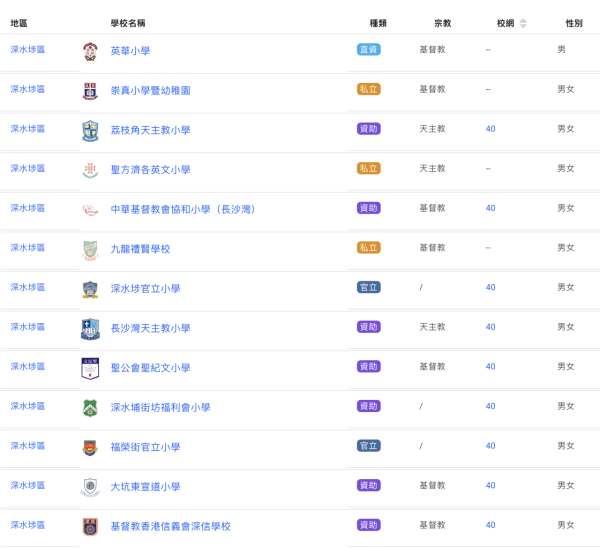Click school net 40 for 中華基督教會協和小學
The height and width of the screenshot is (548, 600).
490,208
